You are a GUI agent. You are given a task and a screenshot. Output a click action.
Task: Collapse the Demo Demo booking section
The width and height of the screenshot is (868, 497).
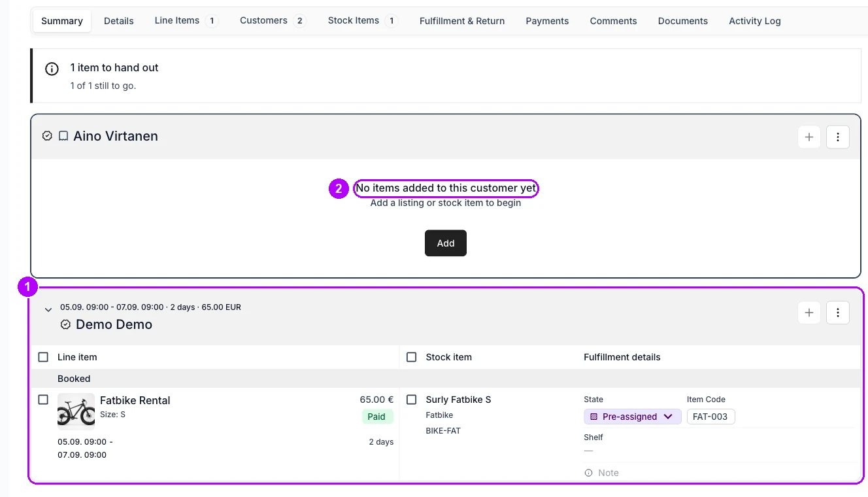[x=48, y=310]
